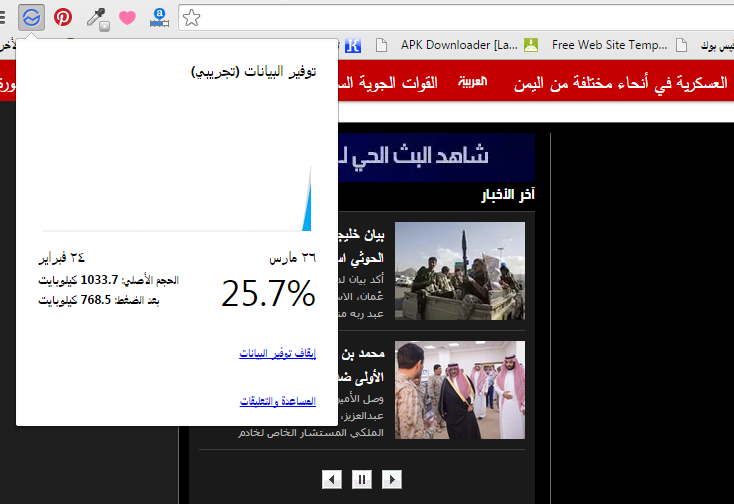Click the pink heart extension icon

[127, 18]
